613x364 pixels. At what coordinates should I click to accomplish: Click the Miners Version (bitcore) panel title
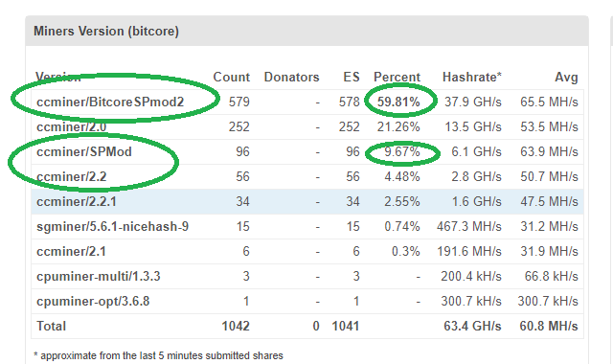click(x=106, y=32)
